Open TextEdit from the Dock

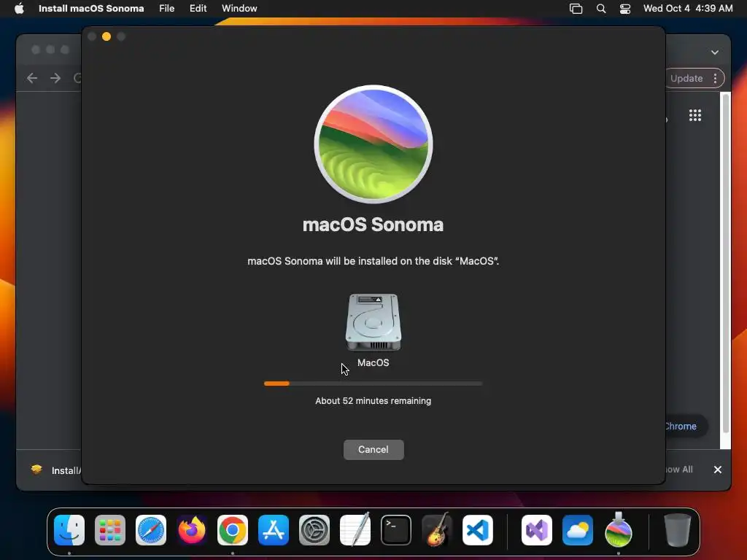click(355, 529)
